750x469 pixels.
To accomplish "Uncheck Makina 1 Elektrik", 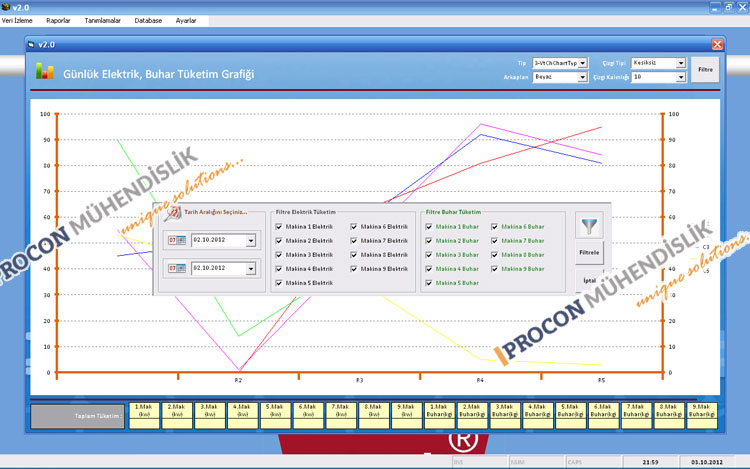I will (x=279, y=227).
